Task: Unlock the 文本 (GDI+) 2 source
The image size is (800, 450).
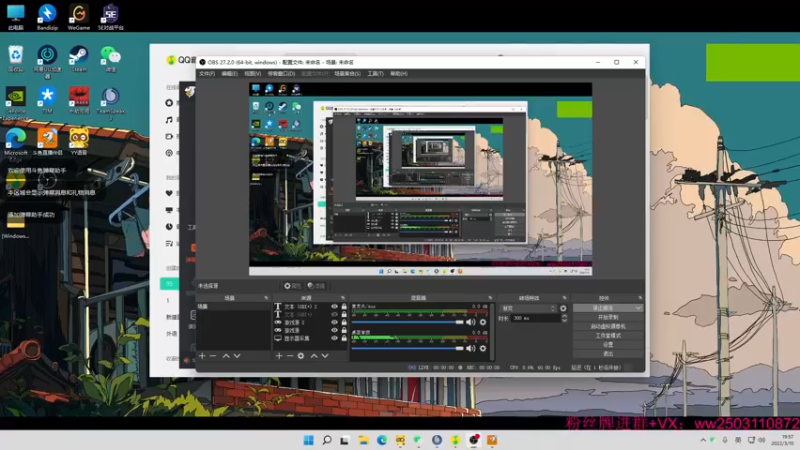Action: tap(344, 307)
